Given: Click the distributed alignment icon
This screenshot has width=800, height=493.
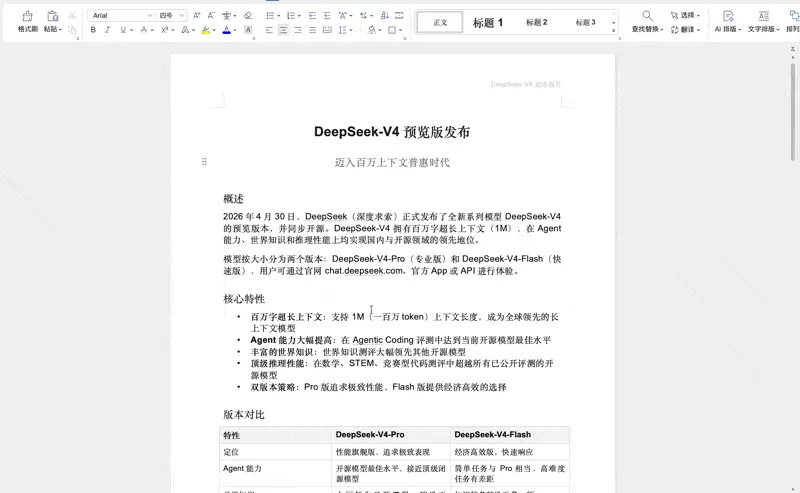Looking at the screenshot, I should [x=327, y=30].
